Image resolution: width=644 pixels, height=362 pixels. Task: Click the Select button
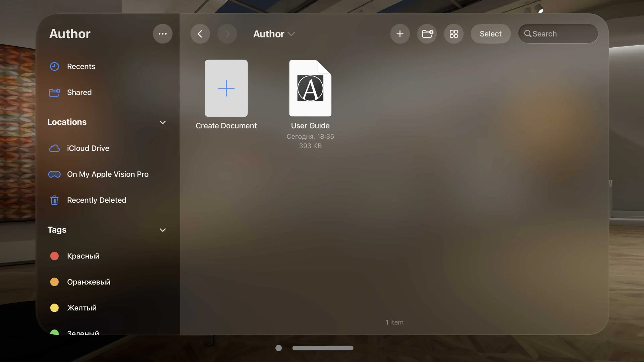[x=490, y=34]
